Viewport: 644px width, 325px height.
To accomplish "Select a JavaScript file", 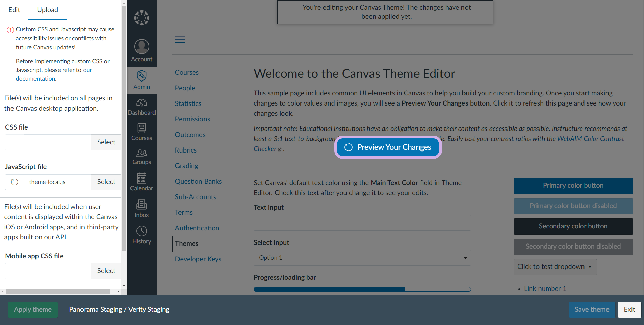I will [106, 182].
